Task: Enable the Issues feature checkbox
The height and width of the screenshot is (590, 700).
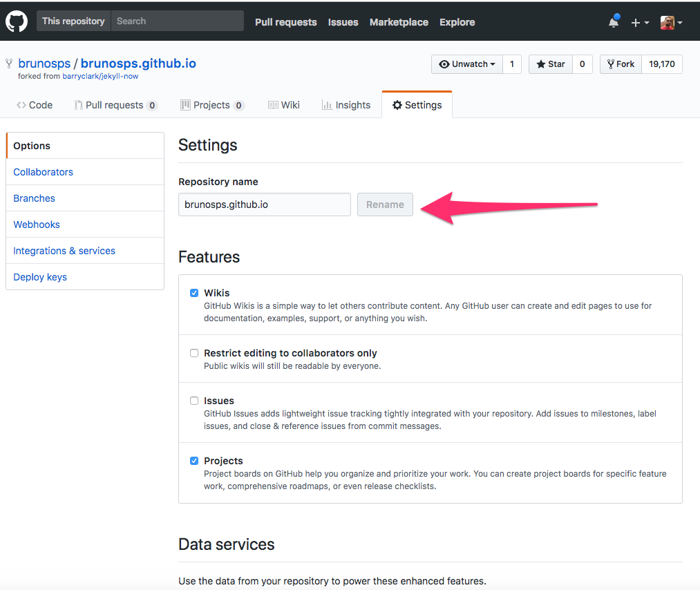Action: 194,401
